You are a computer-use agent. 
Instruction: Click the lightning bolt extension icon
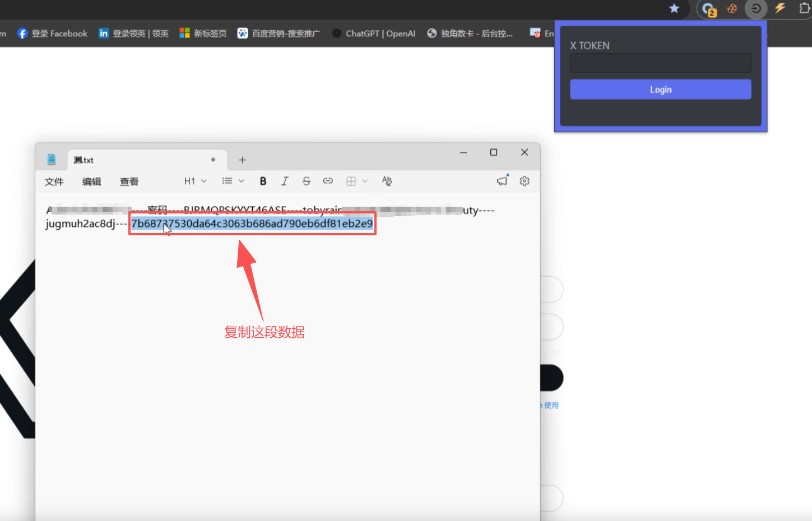(780, 8)
